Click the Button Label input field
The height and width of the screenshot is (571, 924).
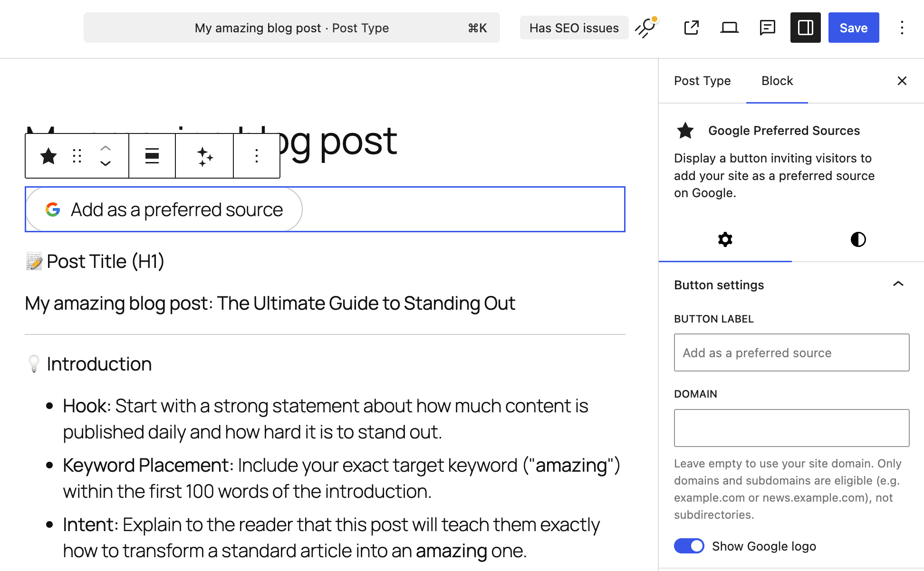pyautogui.click(x=792, y=352)
